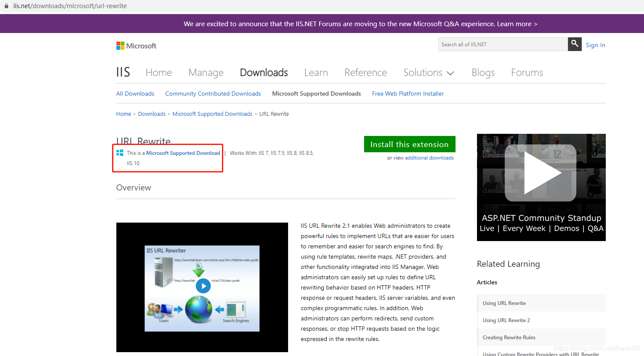The width and height of the screenshot is (644, 356).
Task: Select Microsoft Supported Downloads sub-navigation item
Action: coord(316,94)
